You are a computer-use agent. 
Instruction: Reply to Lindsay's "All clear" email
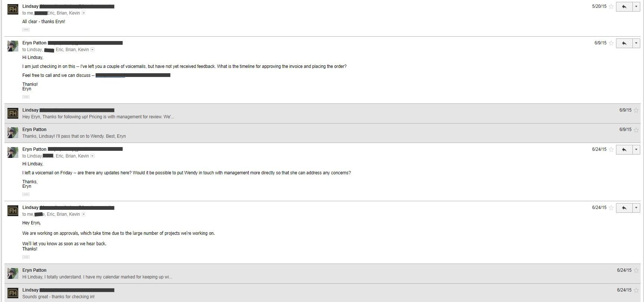coord(624,7)
